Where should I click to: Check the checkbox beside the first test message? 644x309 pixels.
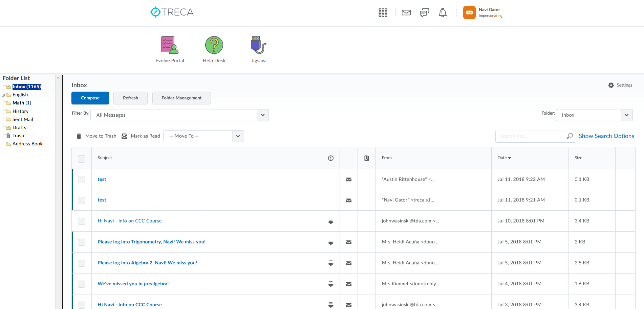pyautogui.click(x=81, y=180)
